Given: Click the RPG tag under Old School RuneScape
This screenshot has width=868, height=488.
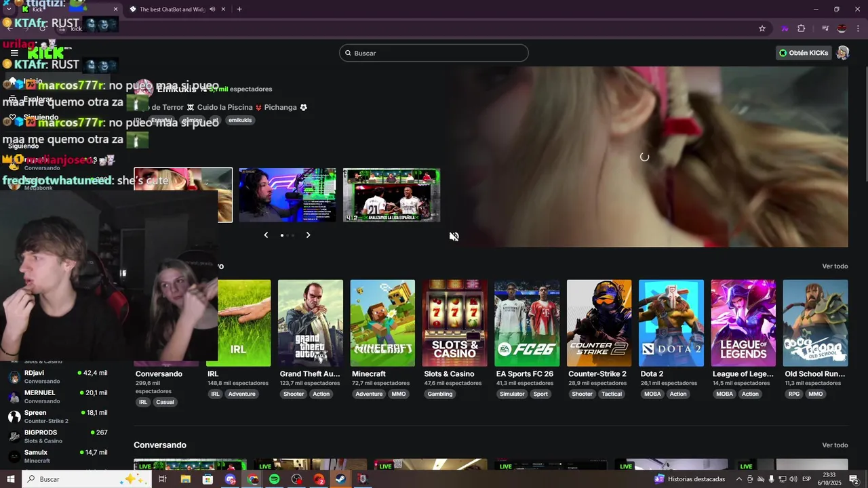Looking at the screenshot, I should (x=794, y=394).
